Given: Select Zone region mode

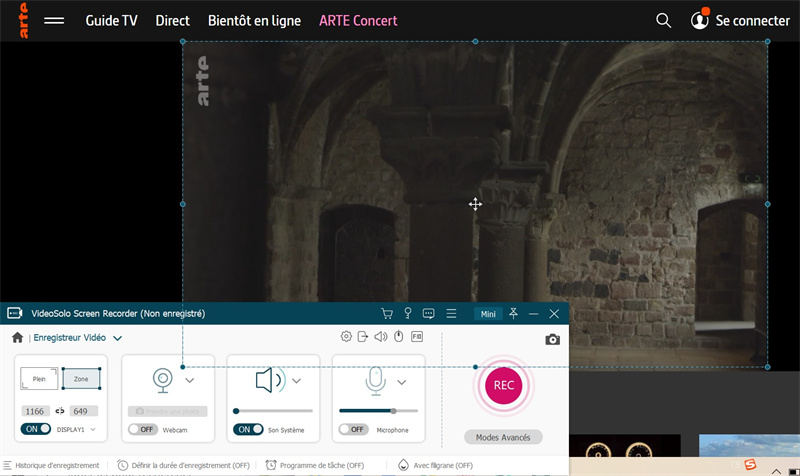Looking at the screenshot, I should pos(81,379).
